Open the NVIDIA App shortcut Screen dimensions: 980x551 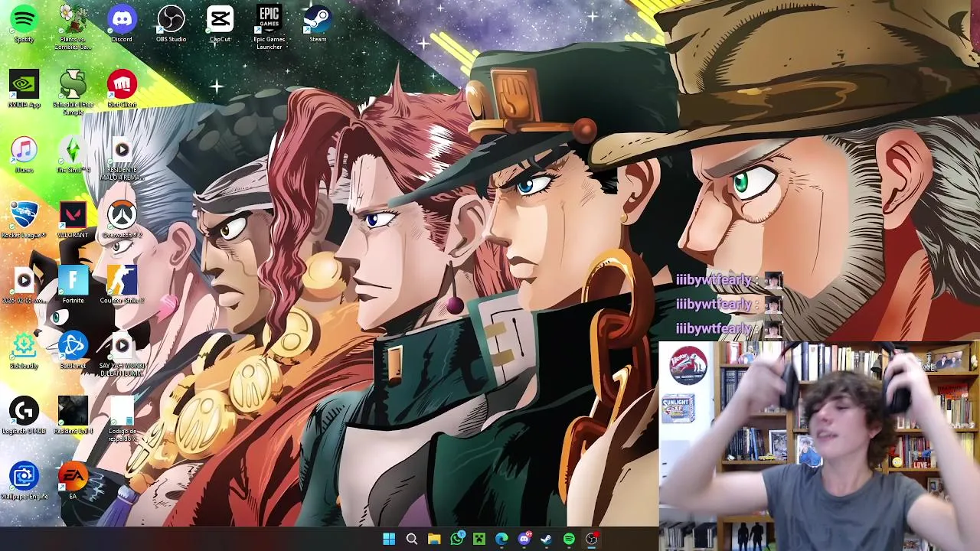click(x=24, y=89)
